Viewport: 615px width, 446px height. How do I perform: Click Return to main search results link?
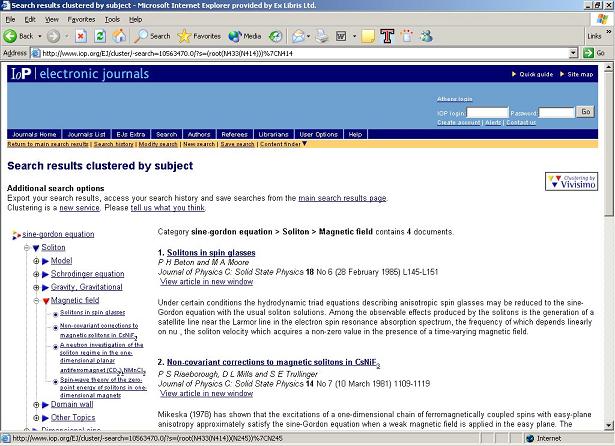pyautogui.click(x=48, y=144)
